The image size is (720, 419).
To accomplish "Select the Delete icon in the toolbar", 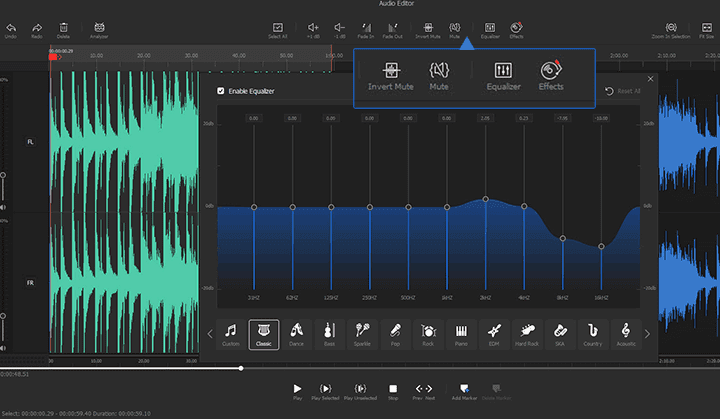I will 64,26.
